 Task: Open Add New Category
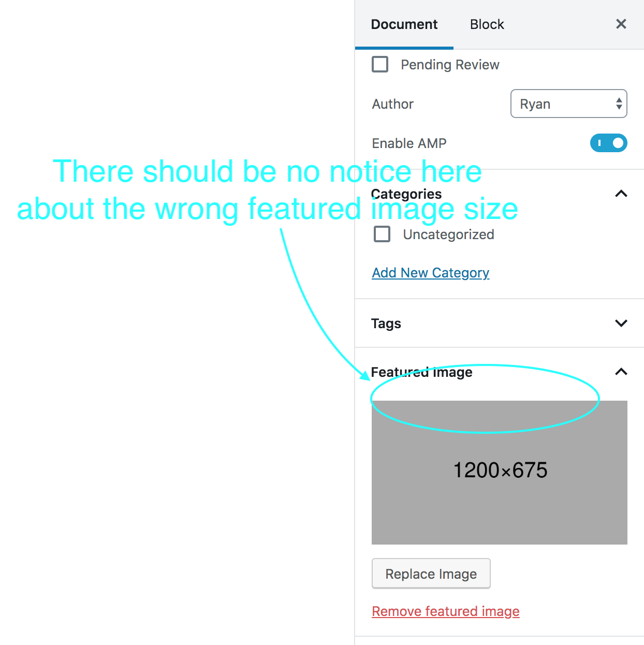click(x=430, y=273)
